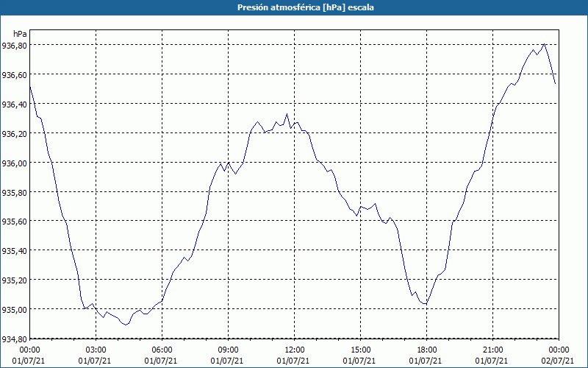Select the 935,60 y-axis value
Viewport: 588px width, 368px height.
[x=14, y=222]
